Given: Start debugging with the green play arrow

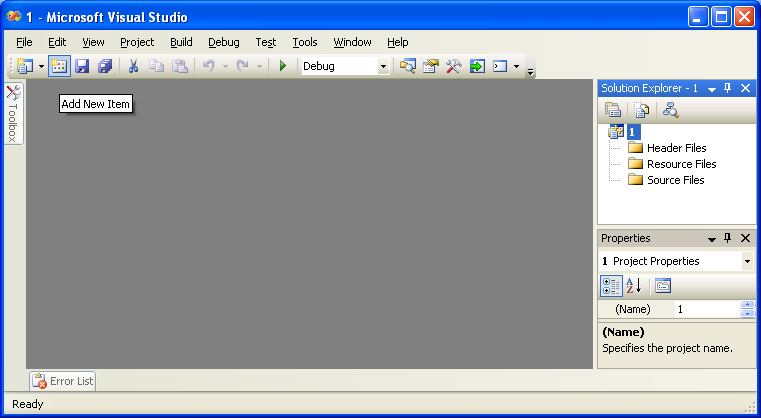Looking at the screenshot, I should pyautogui.click(x=283, y=66).
